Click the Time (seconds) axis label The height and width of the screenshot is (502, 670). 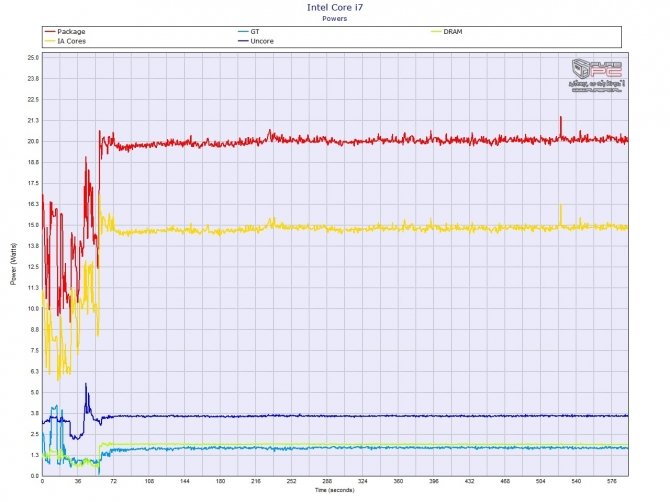tap(335, 490)
